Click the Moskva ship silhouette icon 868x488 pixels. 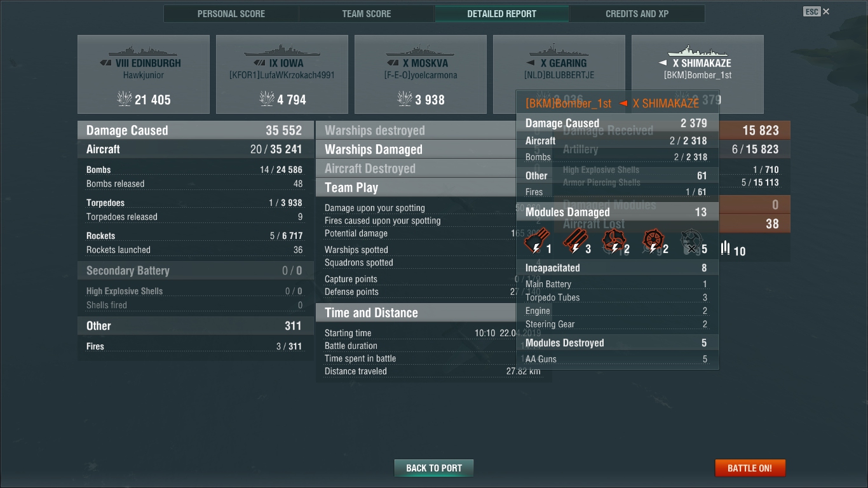421,51
